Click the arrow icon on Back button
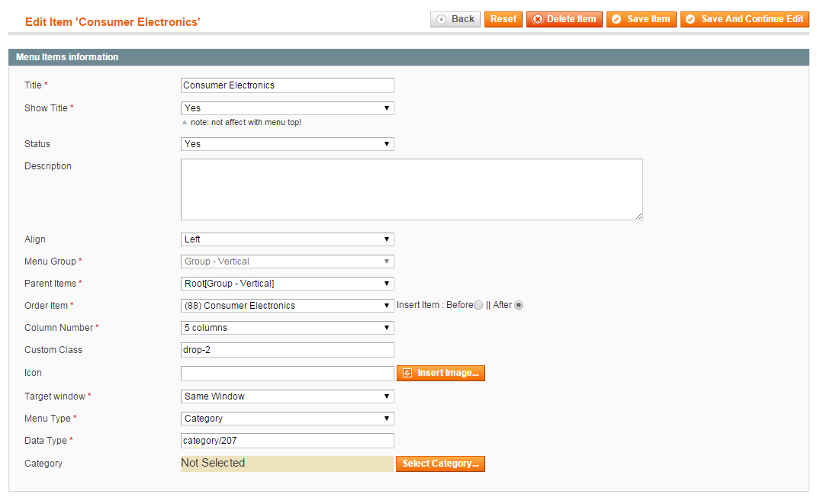817x504 pixels. [442, 19]
